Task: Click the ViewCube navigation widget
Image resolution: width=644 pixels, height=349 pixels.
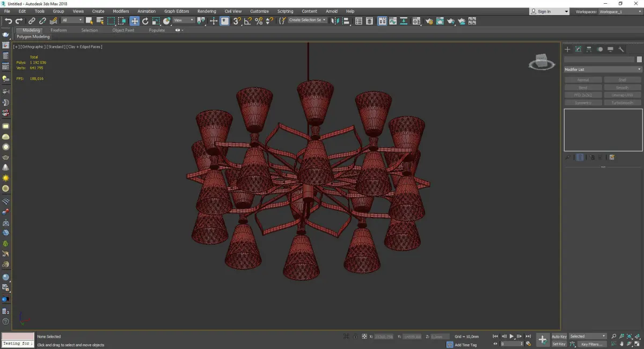Action: pyautogui.click(x=541, y=62)
